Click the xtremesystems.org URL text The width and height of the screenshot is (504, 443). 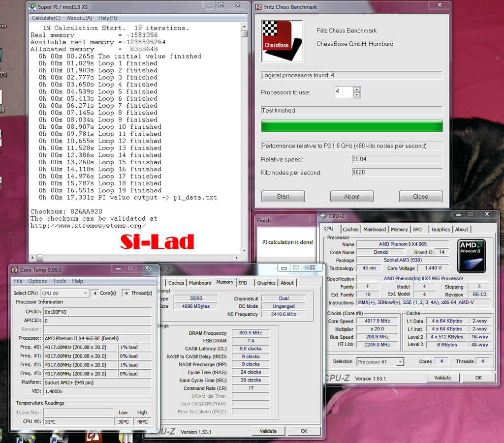89,226
